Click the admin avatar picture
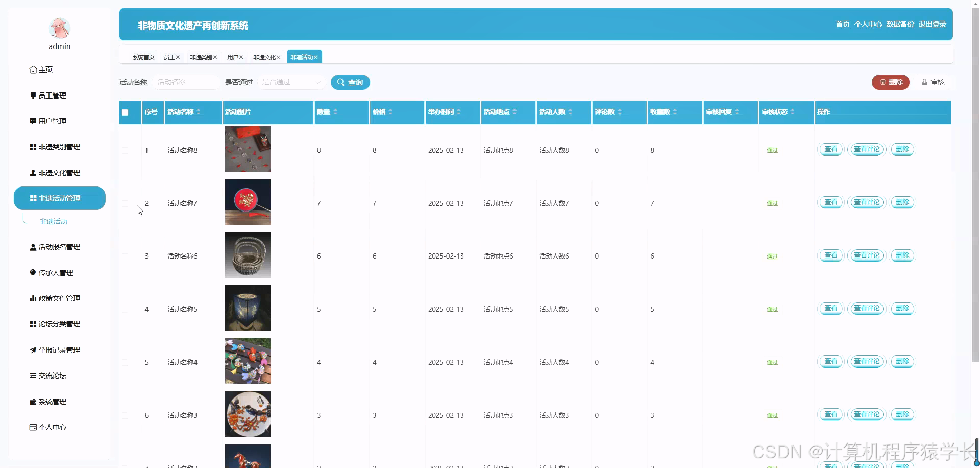The image size is (980, 468). (x=59, y=28)
